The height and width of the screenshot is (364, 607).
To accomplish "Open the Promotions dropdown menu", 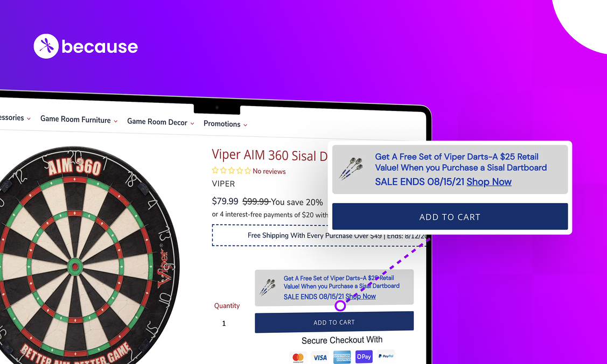I will click(225, 124).
